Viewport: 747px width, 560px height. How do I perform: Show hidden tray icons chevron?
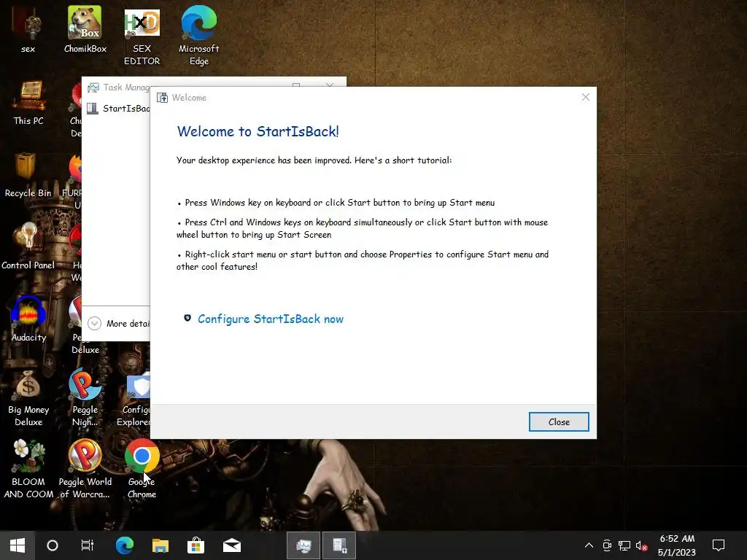click(589, 545)
